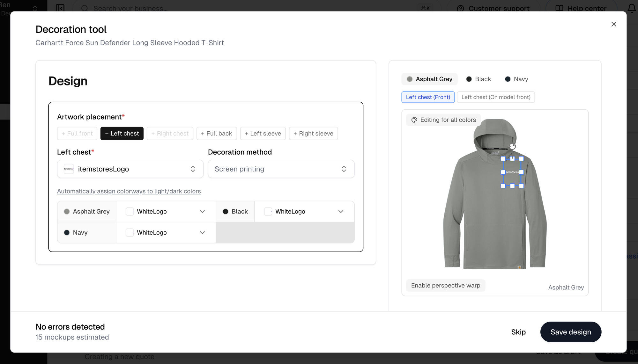Click the Customer support headset icon
The width and height of the screenshot is (638, 364).
pos(460,8)
